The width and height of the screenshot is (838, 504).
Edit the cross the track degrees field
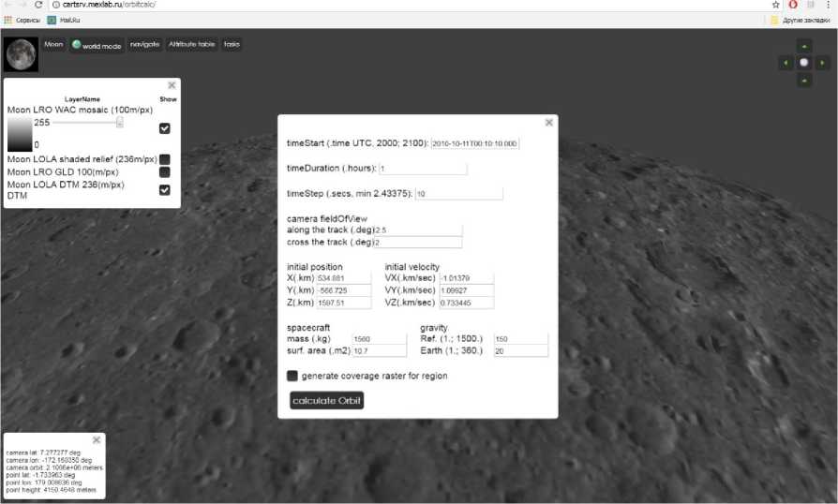tap(417, 243)
